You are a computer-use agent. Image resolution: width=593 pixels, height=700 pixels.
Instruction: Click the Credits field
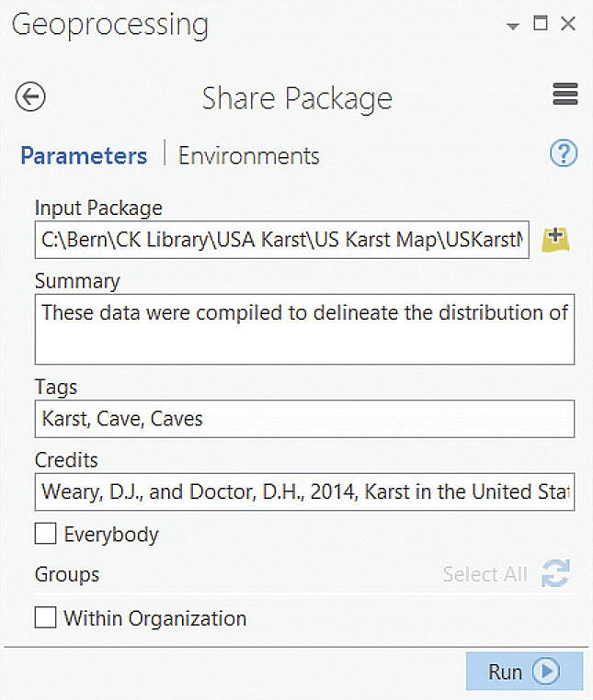pos(303,492)
